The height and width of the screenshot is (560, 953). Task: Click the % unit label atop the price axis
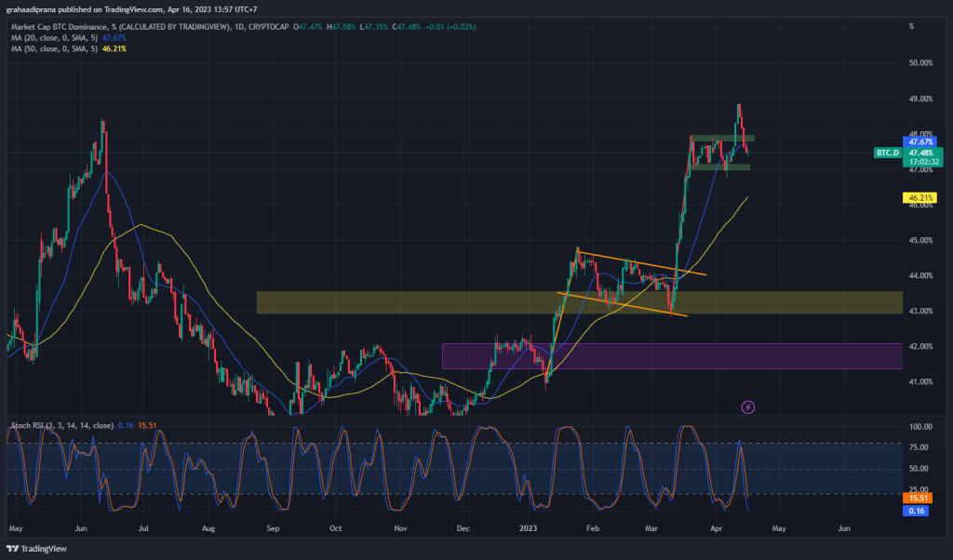(911, 26)
